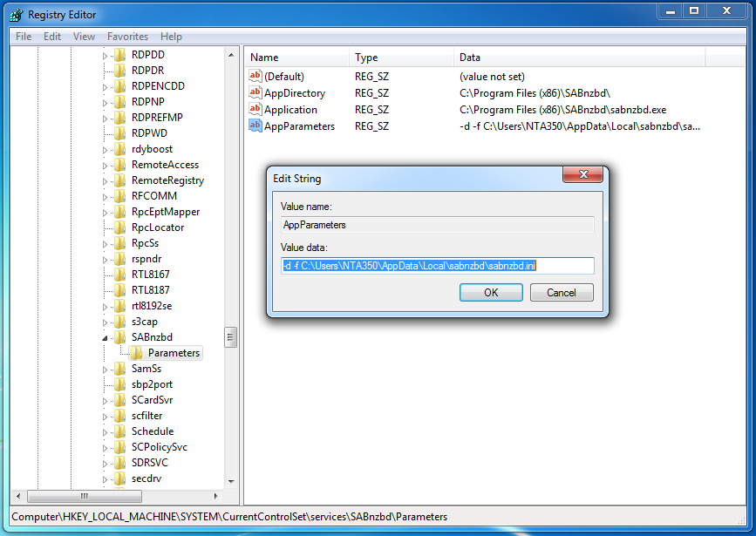Click the RDPNP folder icon
Viewport: 756px width, 536px height.
point(120,102)
